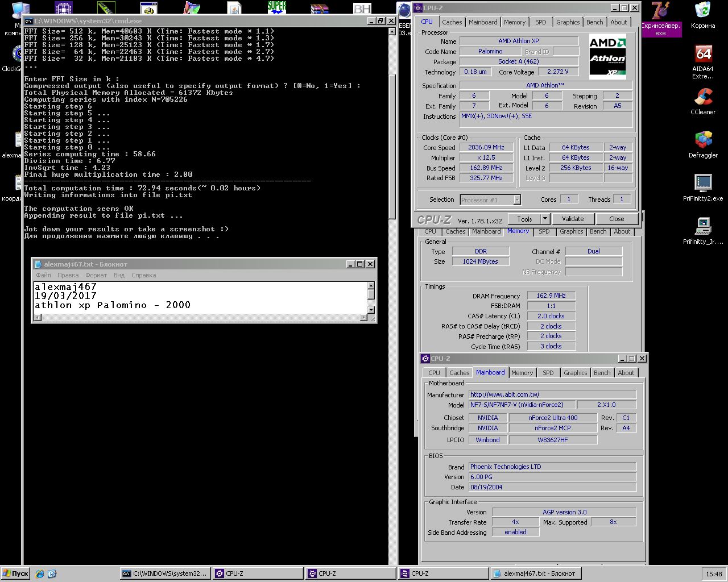Open CCleaner desktop shortcut
The width and height of the screenshot is (728, 582).
point(703,102)
